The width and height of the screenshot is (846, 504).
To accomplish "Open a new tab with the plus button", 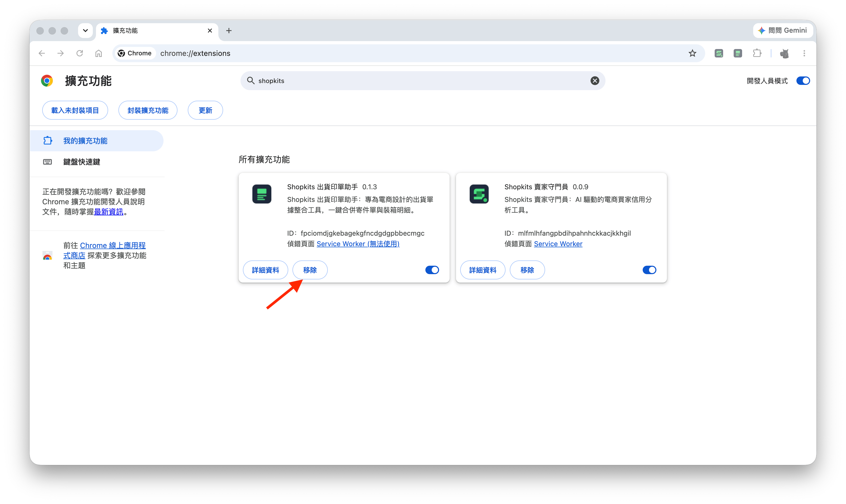I will click(229, 31).
